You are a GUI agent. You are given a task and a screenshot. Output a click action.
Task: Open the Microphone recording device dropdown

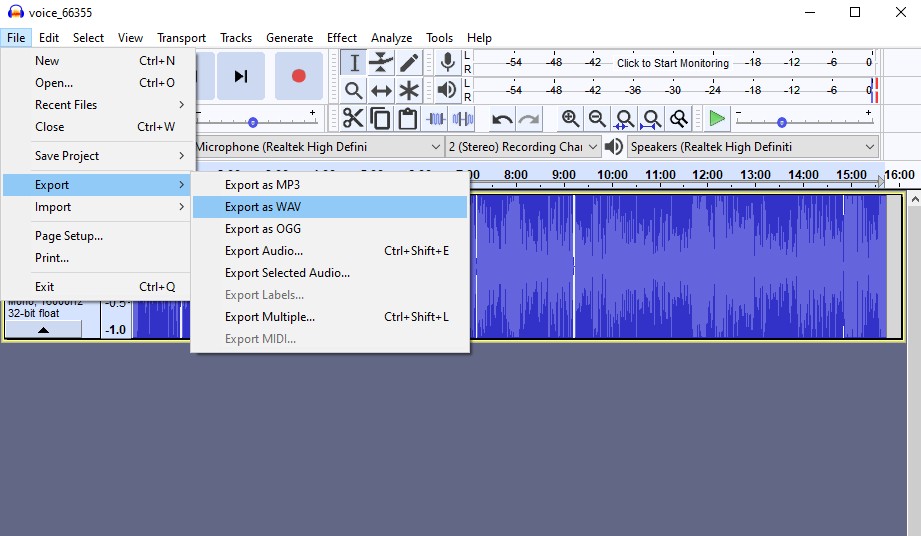pos(318,147)
